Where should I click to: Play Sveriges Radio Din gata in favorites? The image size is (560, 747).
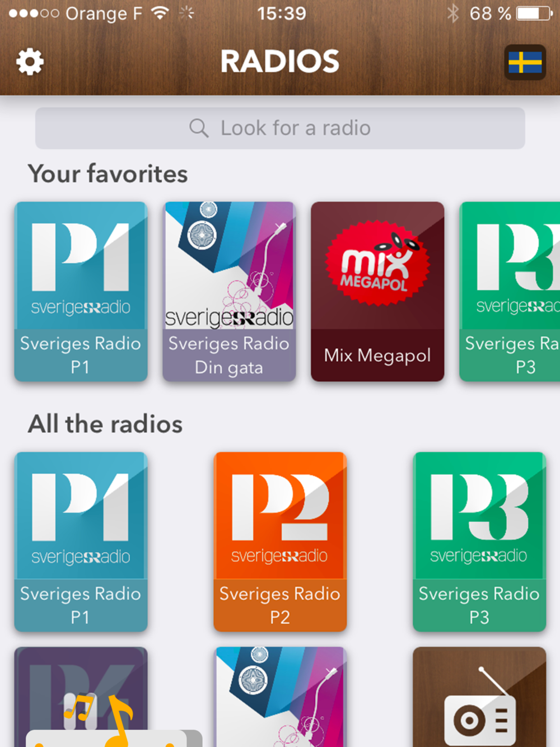coord(229,292)
